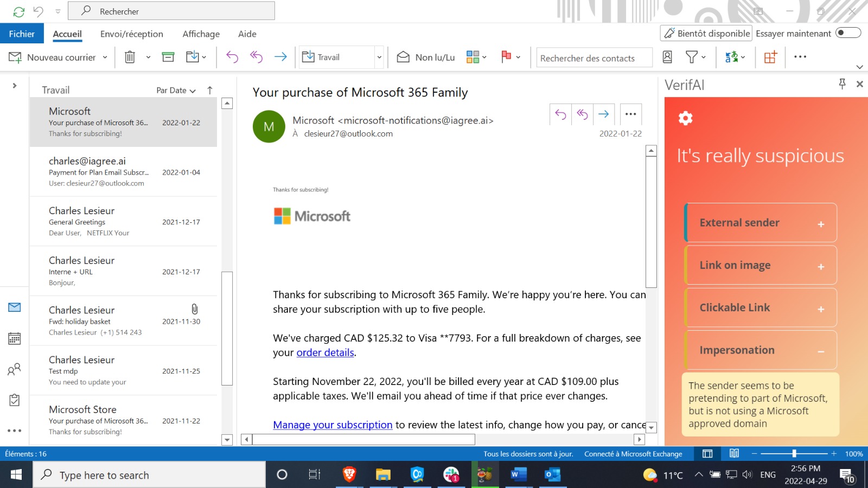Open People view in sidebar
The image size is (868, 488).
15,369
